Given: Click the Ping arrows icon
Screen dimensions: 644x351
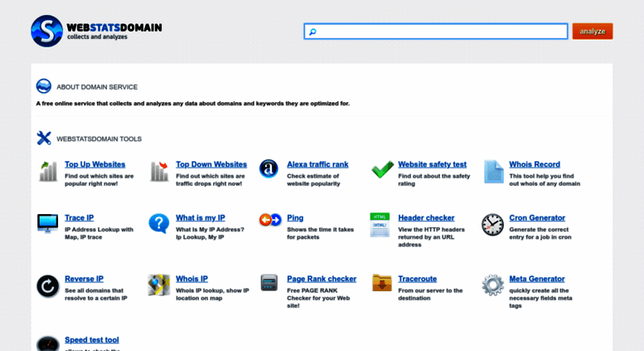Looking at the screenshot, I should click(270, 220).
